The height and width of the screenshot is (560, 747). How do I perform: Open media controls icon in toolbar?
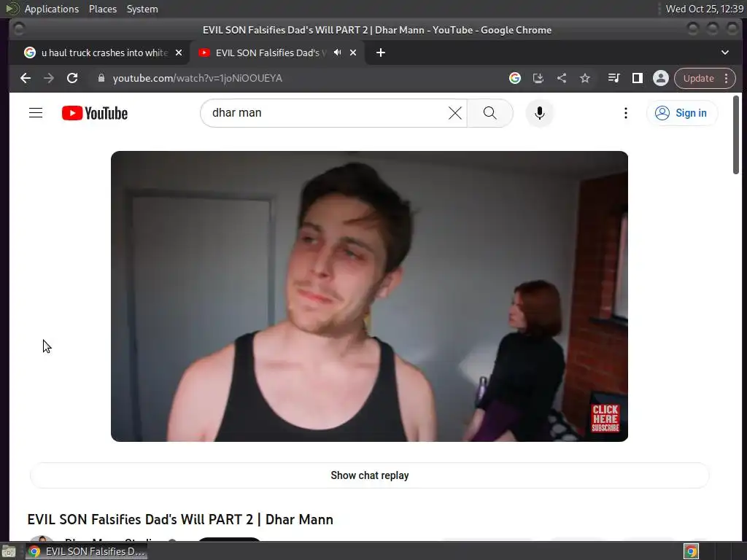point(614,78)
